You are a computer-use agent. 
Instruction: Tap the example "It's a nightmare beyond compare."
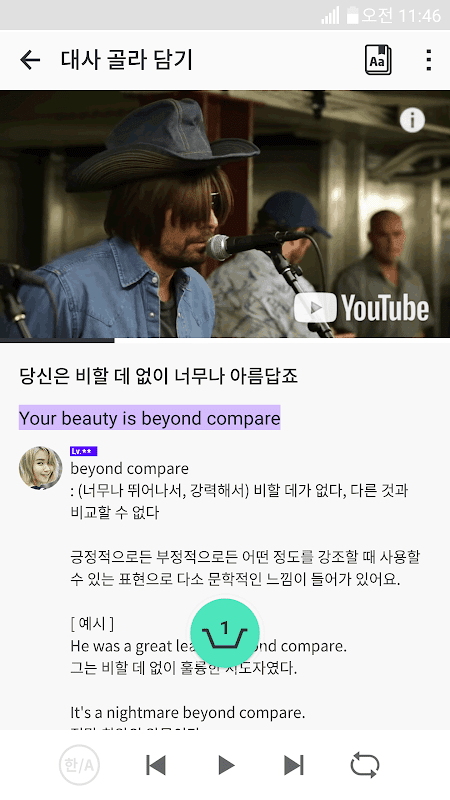point(188,712)
